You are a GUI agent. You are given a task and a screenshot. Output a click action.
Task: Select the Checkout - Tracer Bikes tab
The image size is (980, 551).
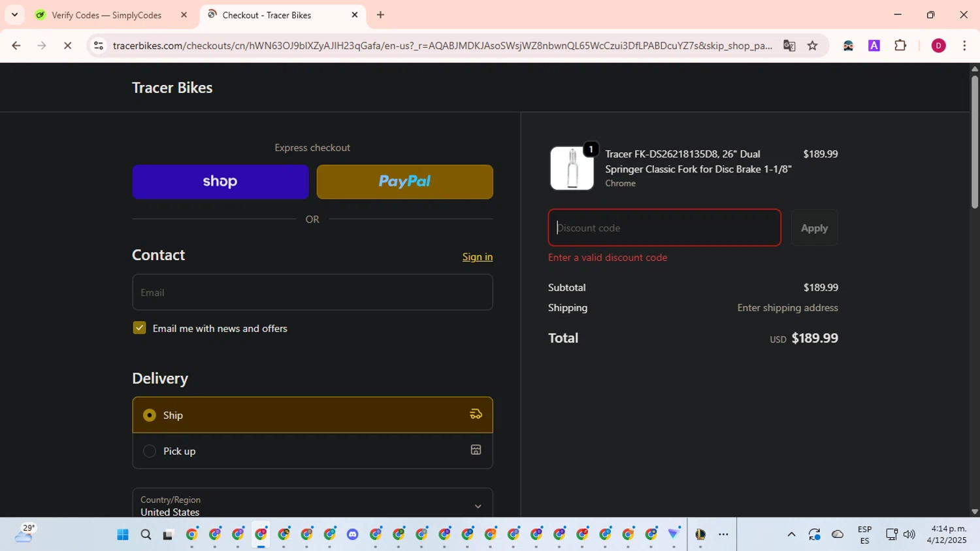(267, 15)
